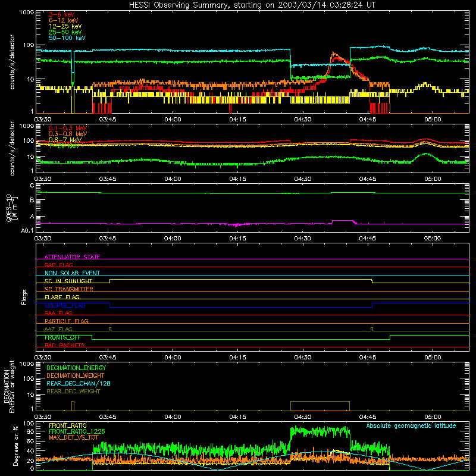This screenshot has height=476, width=476.
Task: Click the small decimation spike near 03:37
Action: click(x=73, y=406)
